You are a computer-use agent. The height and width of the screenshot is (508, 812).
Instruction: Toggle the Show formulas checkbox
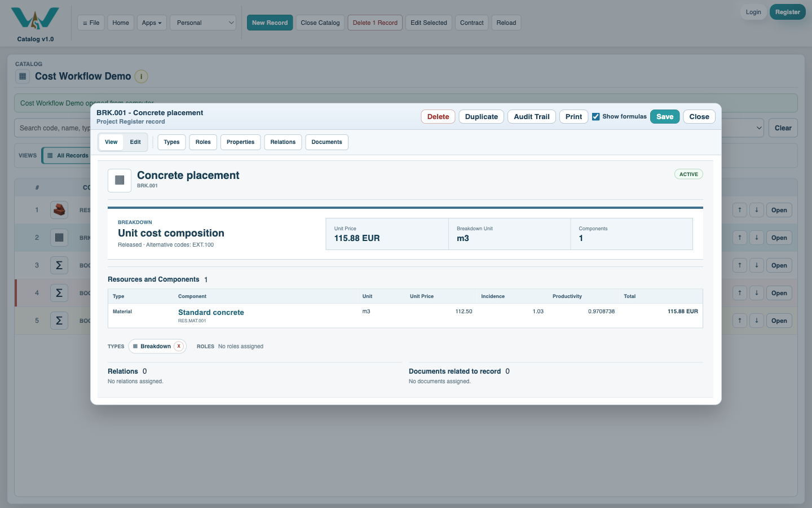pyautogui.click(x=595, y=117)
